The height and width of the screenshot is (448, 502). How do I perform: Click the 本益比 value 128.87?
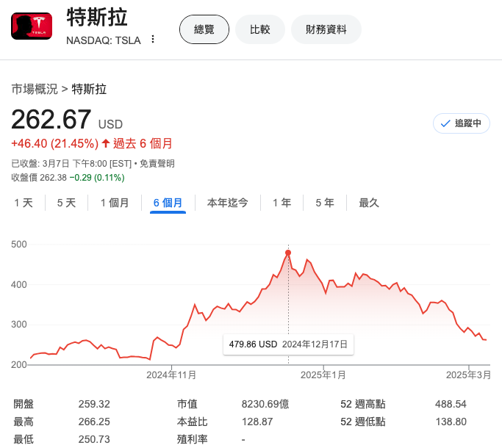(257, 422)
